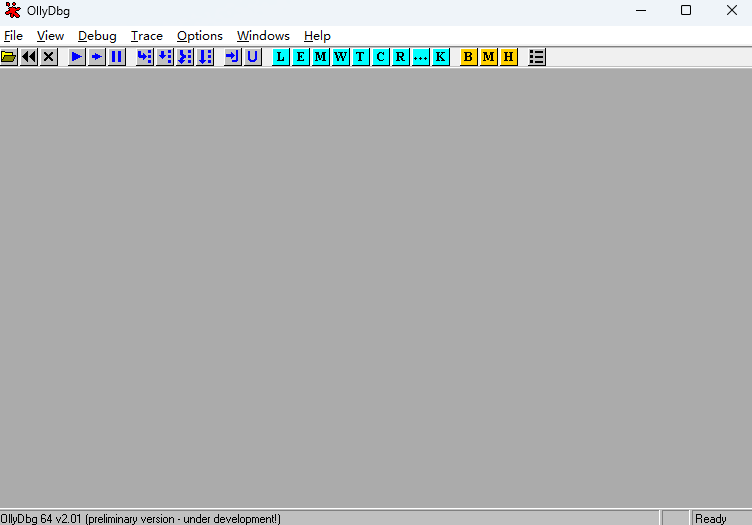The width and height of the screenshot is (752, 525).
Task: Click the Step over icon
Action: (x=164, y=57)
